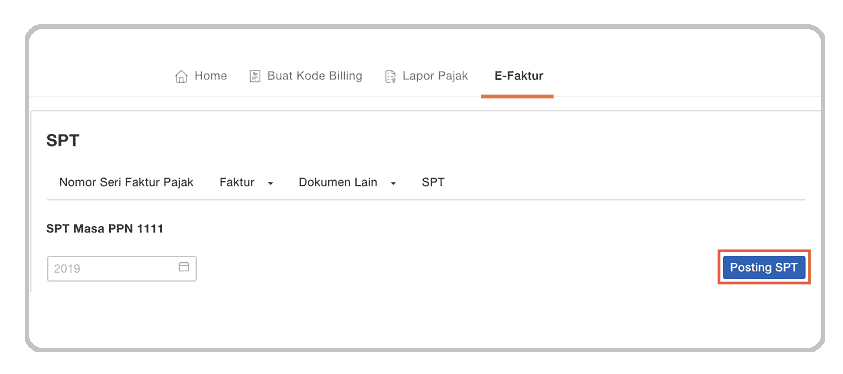Click the SPT page heading
843x374 pixels.
pos(63,141)
